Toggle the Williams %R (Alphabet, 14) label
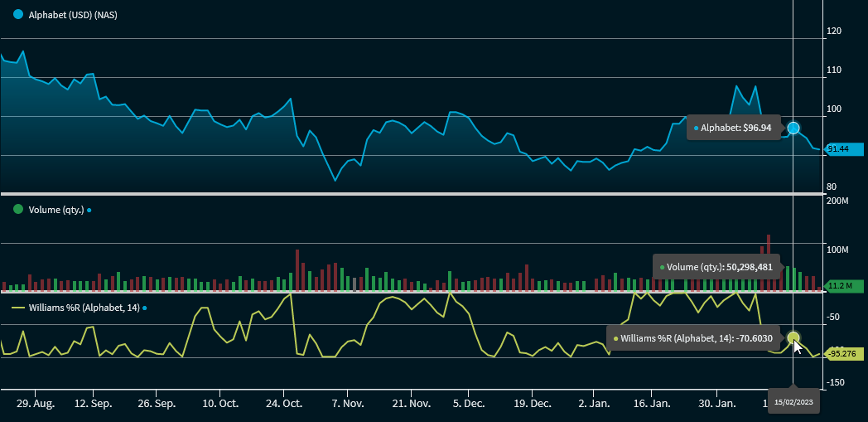 pyautogui.click(x=84, y=308)
